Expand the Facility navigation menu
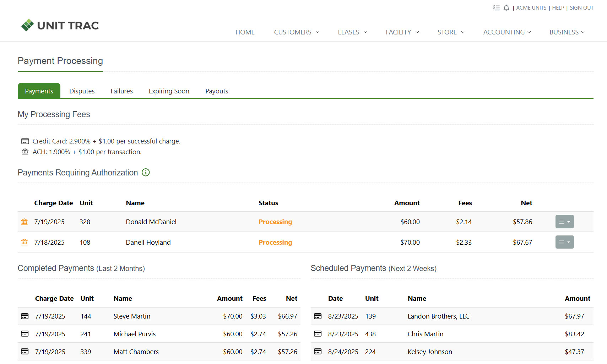The height and width of the screenshot is (364, 607). (x=402, y=32)
